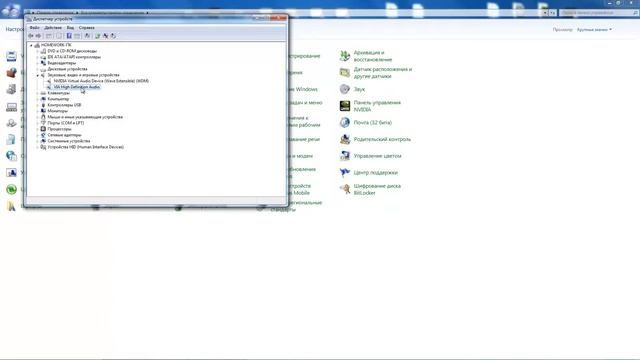The image size is (640, 360).
Task: Open Датчик расположения и другие датчики icon
Action: click(x=345, y=73)
